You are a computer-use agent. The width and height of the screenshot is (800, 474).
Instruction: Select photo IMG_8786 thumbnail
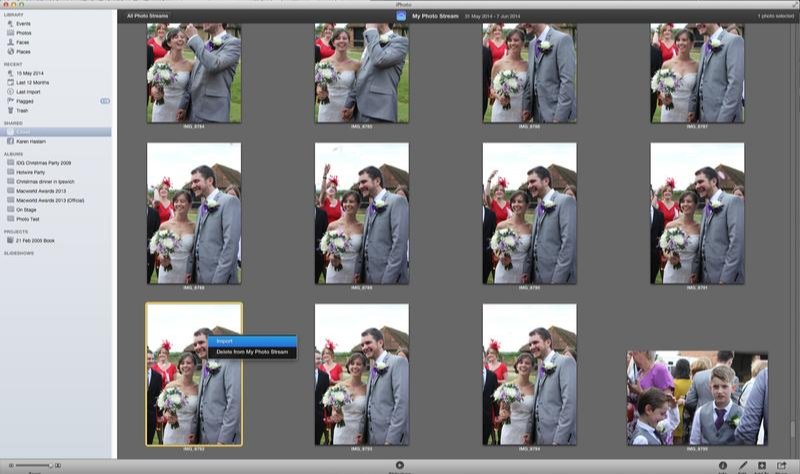[x=530, y=73]
